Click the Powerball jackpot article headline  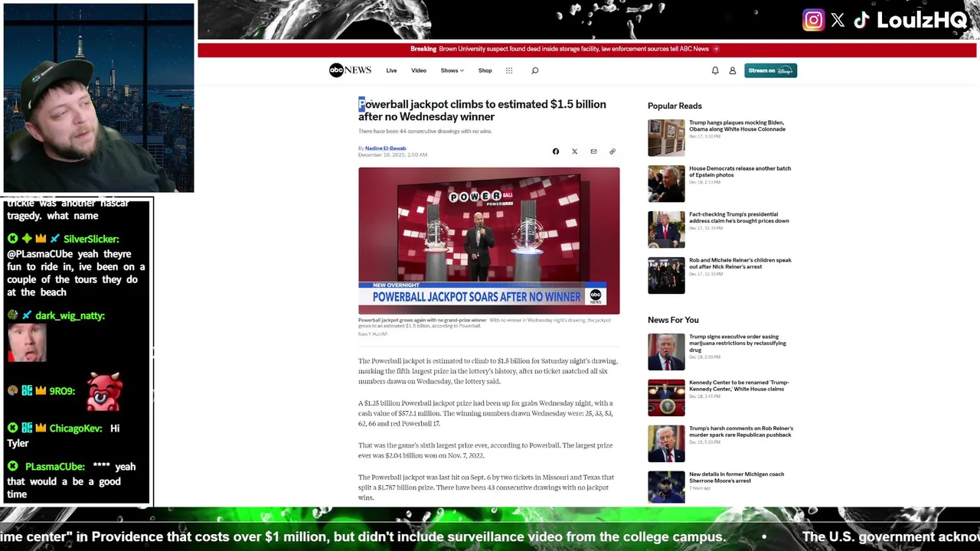tap(482, 110)
